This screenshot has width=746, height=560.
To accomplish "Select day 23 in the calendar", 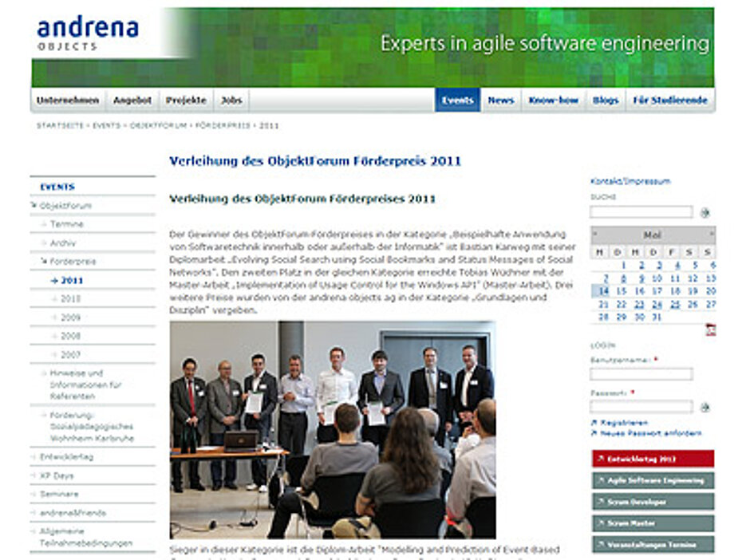I will pyautogui.click(x=639, y=304).
